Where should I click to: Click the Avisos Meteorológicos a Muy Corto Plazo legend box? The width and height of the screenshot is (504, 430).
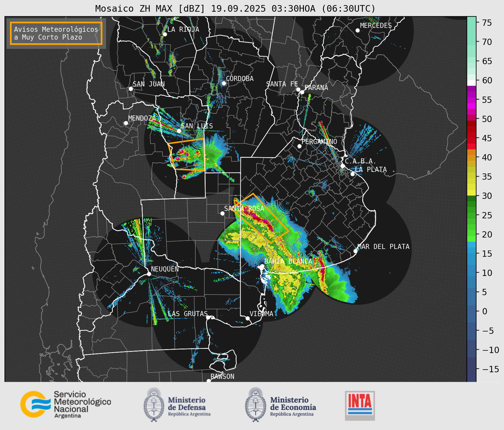point(56,33)
